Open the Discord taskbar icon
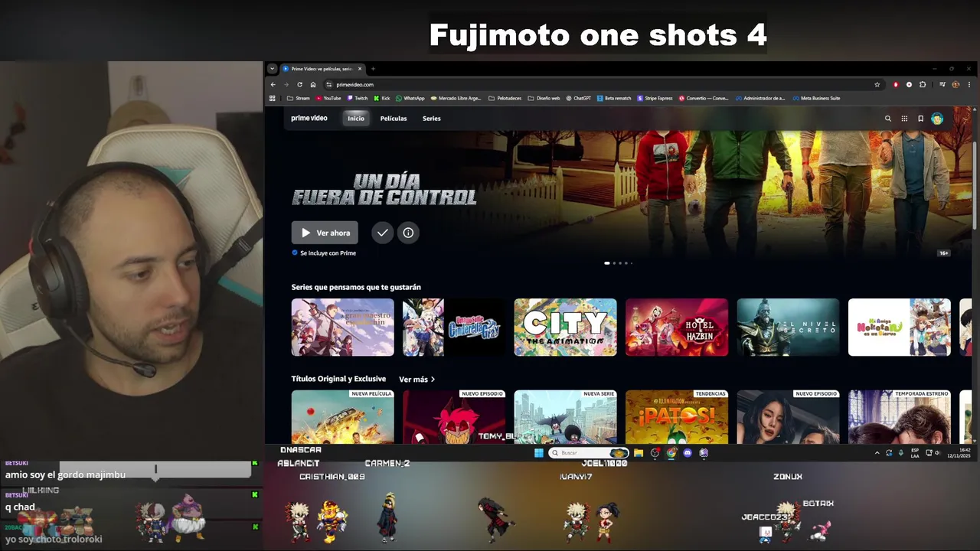The width and height of the screenshot is (980, 551). tap(688, 453)
